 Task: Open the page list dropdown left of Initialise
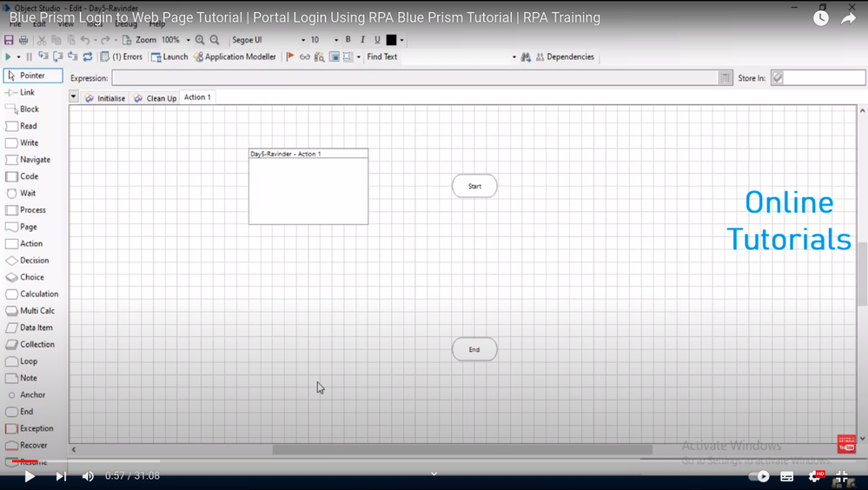click(x=73, y=96)
